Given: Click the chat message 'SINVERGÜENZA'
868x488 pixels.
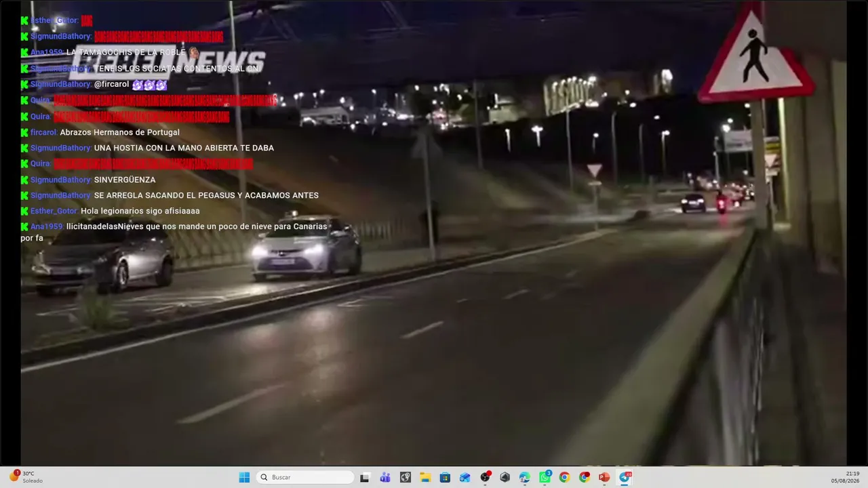Looking at the screenshot, I should (125, 180).
